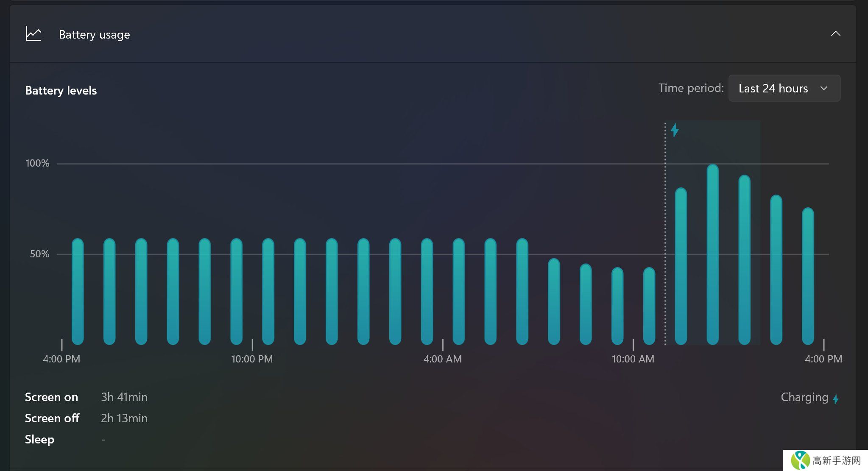This screenshot has width=868, height=471.
Task: Click the Charging legend text
Action: click(804, 397)
